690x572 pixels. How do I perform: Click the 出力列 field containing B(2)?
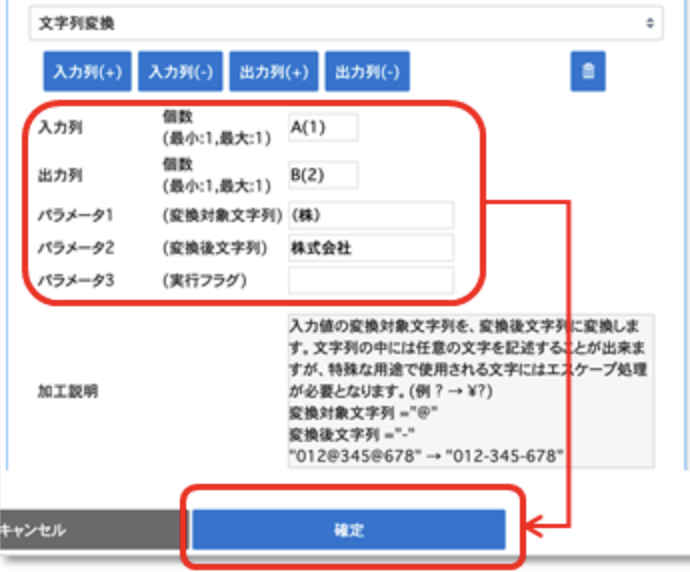322,175
